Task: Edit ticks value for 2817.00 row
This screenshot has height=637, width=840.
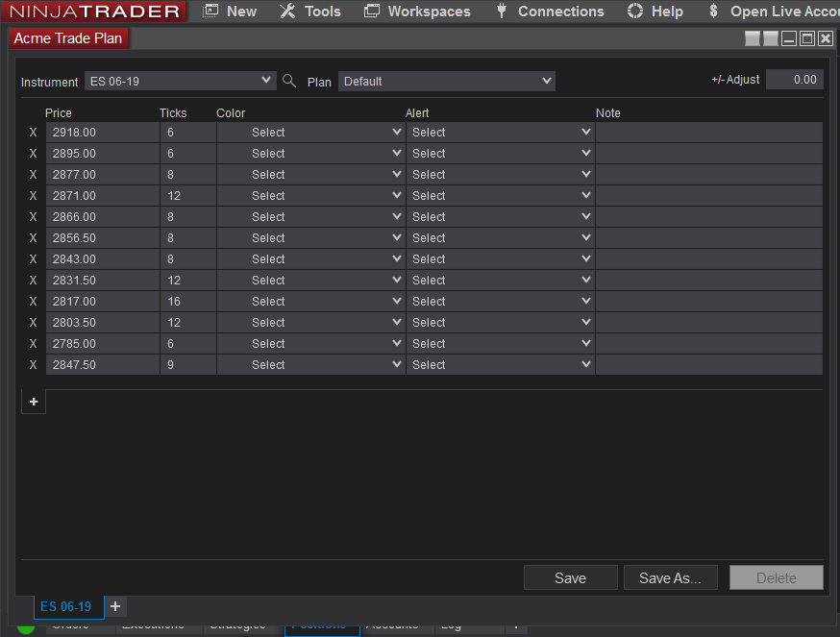Action: pyautogui.click(x=188, y=302)
